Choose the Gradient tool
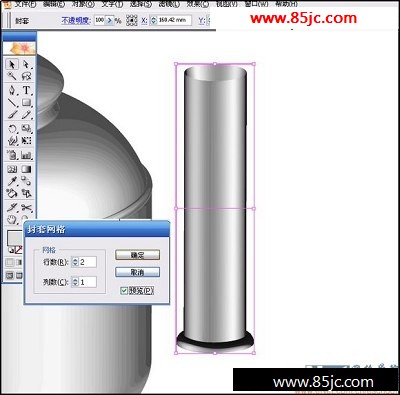Image resolution: width=400 pixels, height=395 pixels. point(26,169)
